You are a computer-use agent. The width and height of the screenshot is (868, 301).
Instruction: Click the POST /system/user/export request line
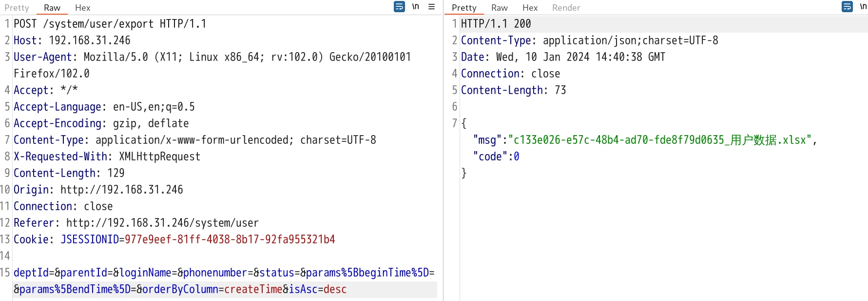(110, 24)
